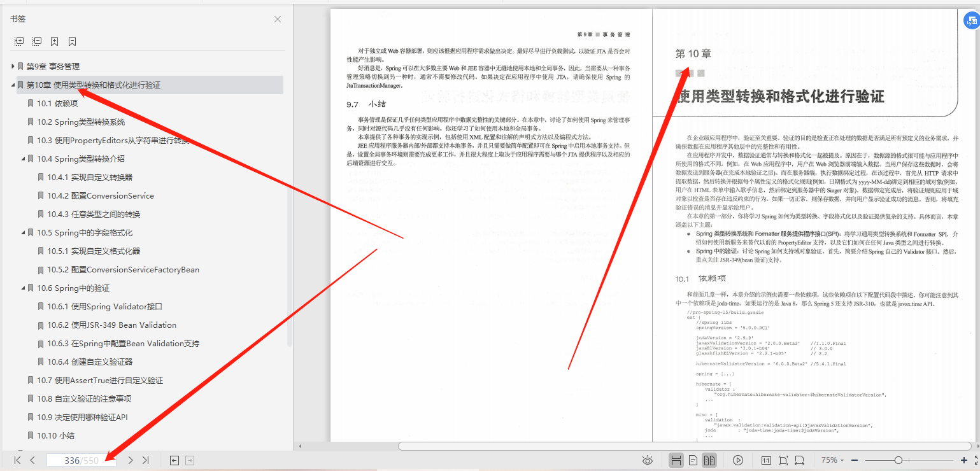Go back to the previous view

[174, 460]
